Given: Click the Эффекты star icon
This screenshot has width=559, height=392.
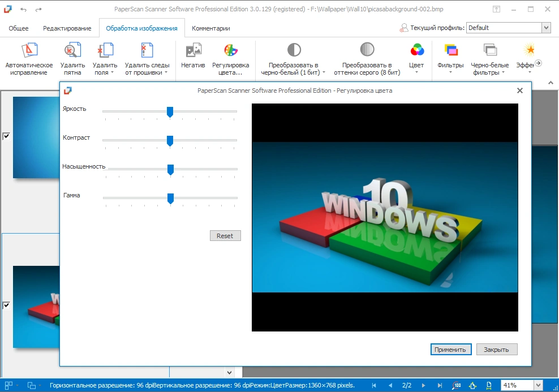Looking at the screenshot, I should (x=530, y=50).
